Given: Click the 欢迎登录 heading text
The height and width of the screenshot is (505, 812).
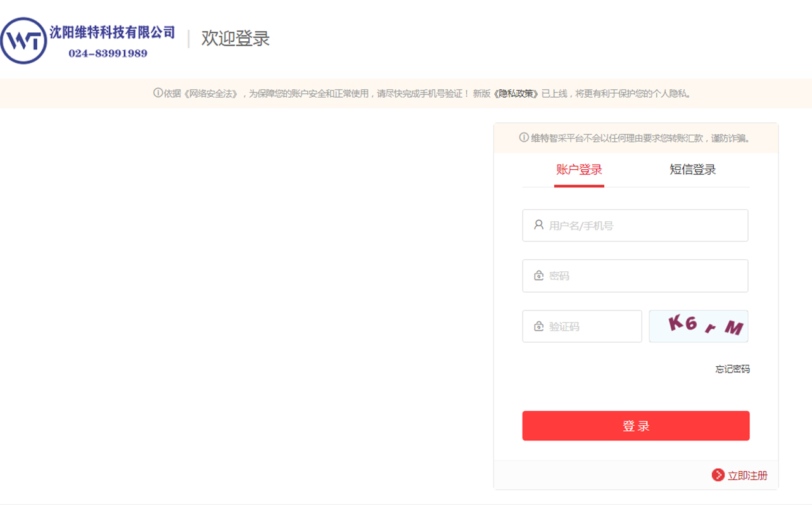Looking at the screenshot, I should pyautogui.click(x=236, y=38).
